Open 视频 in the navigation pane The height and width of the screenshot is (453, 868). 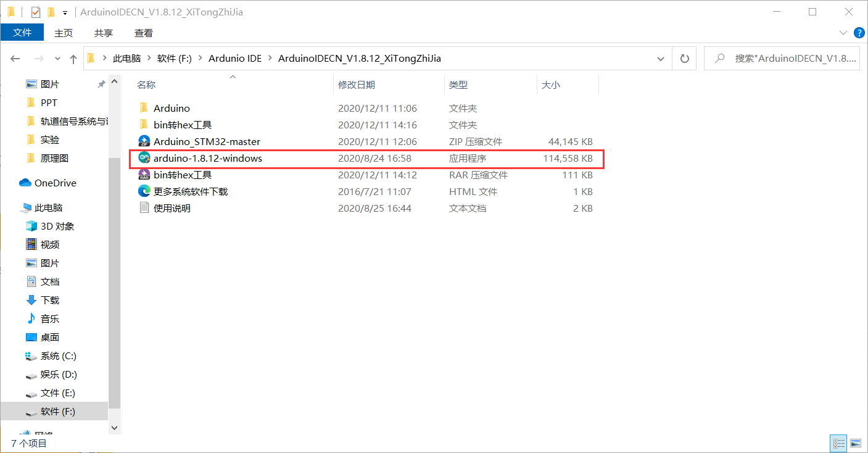point(43,244)
